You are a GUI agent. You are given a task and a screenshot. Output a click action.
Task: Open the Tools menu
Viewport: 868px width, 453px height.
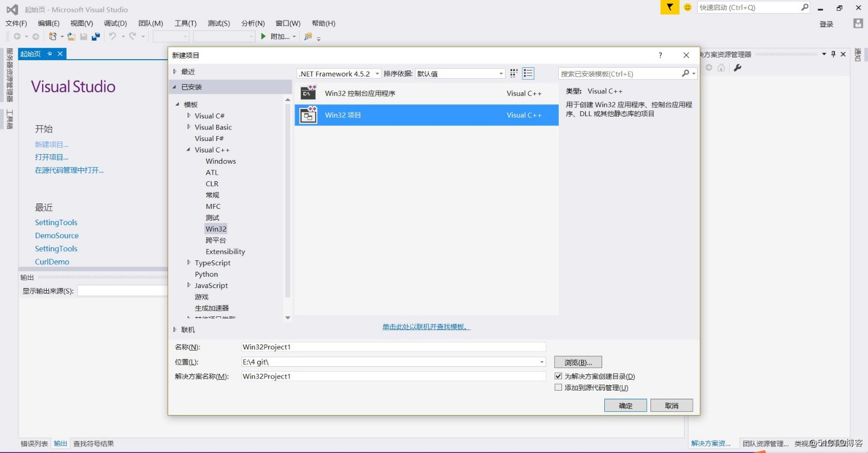[x=186, y=23]
